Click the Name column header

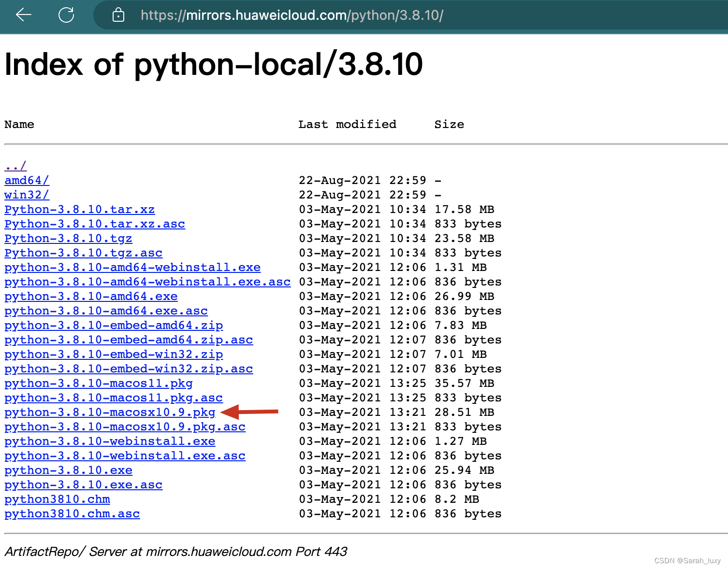19,125
